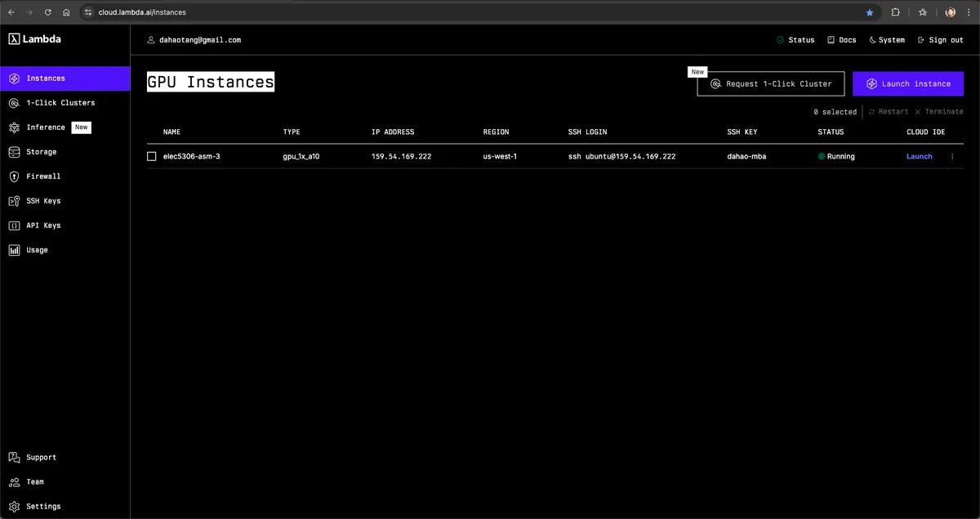Open the browser Extensions puzzle menu
980x519 pixels.
coord(896,12)
